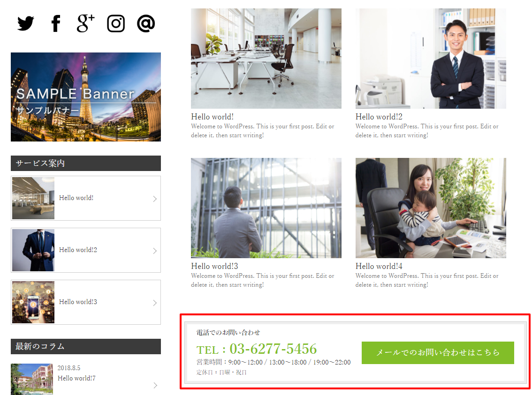This screenshot has width=532, height=395.
Task: Click the office interior post image
Action: coord(266,59)
